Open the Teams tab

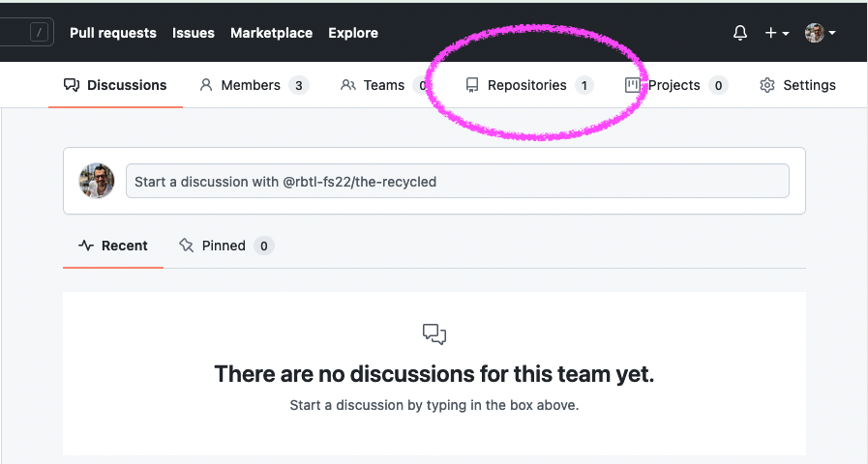tap(383, 85)
